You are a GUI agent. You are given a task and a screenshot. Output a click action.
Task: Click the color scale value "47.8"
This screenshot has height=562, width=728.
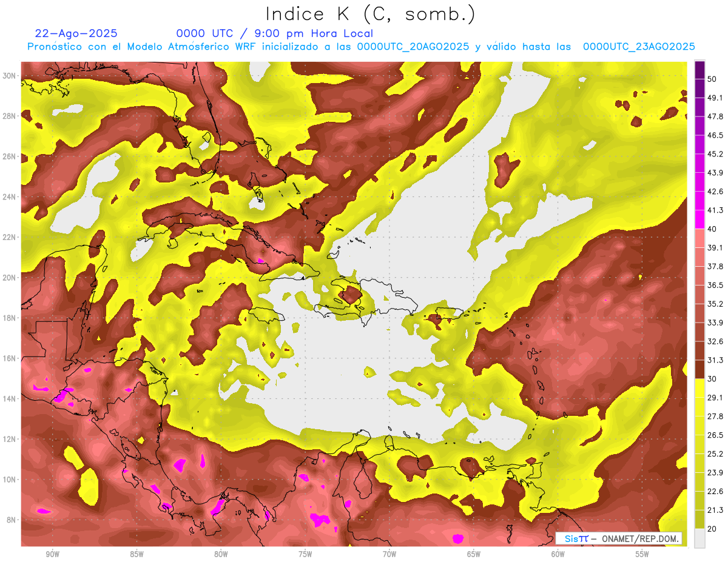pos(716,116)
